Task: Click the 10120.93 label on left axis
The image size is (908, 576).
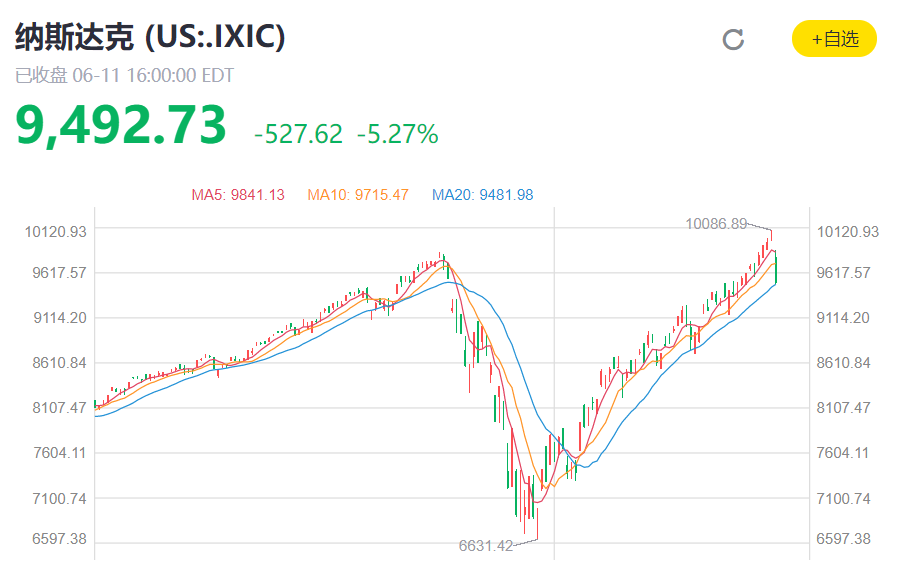Action: click(x=56, y=232)
